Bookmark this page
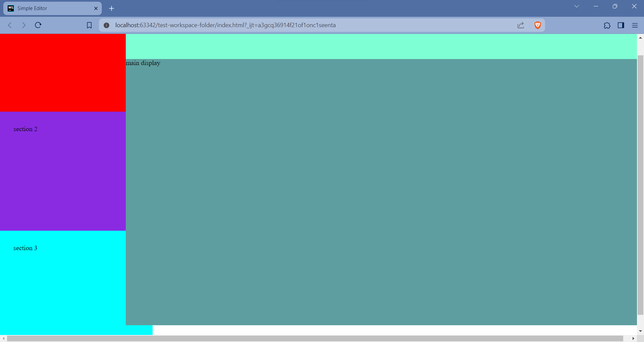The image size is (644, 342). click(x=89, y=25)
